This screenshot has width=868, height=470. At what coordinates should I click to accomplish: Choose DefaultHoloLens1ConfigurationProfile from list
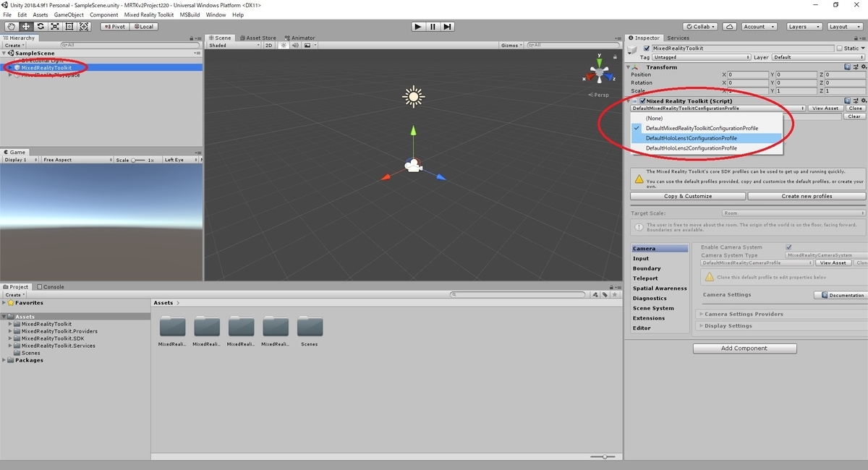pyautogui.click(x=707, y=138)
